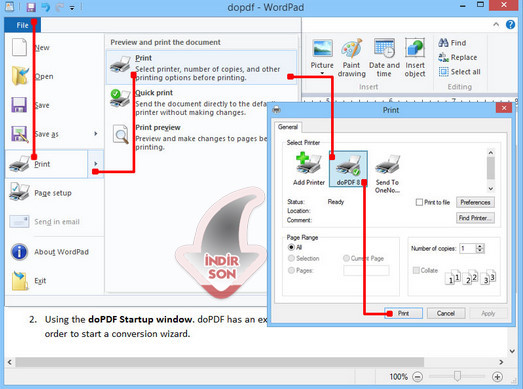Click the open folder icon

[x=20, y=76]
